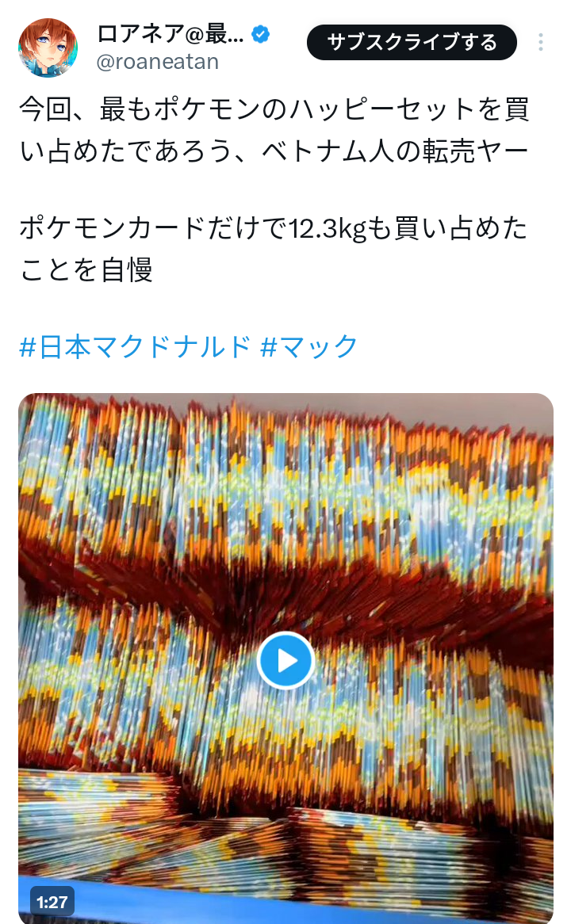The height and width of the screenshot is (924, 571).
Task: Click the サブスクライブする subscribe button
Action: [412, 43]
